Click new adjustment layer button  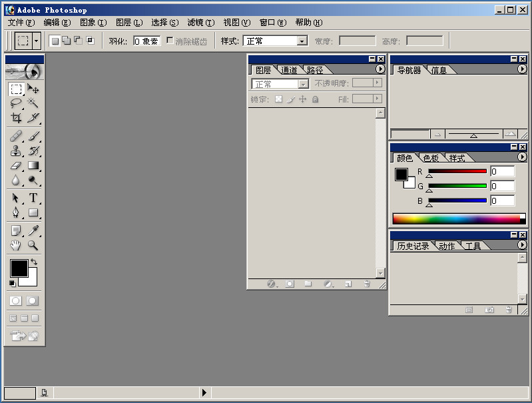(328, 284)
